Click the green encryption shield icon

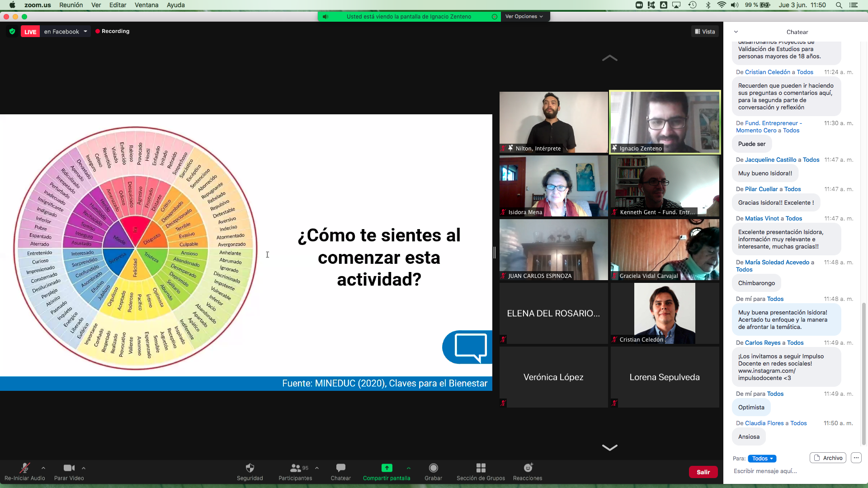click(12, 31)
